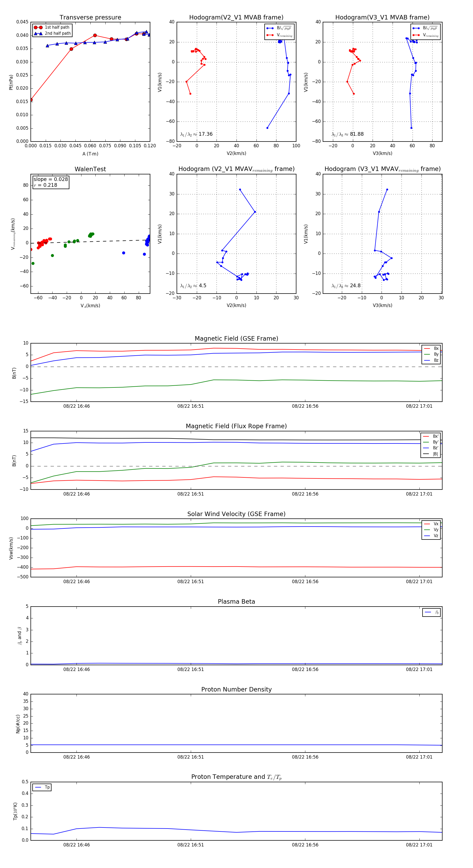Click the 'Vz' legend entry
The width and height of the screenshot is (473, 868).
(431, 536)
